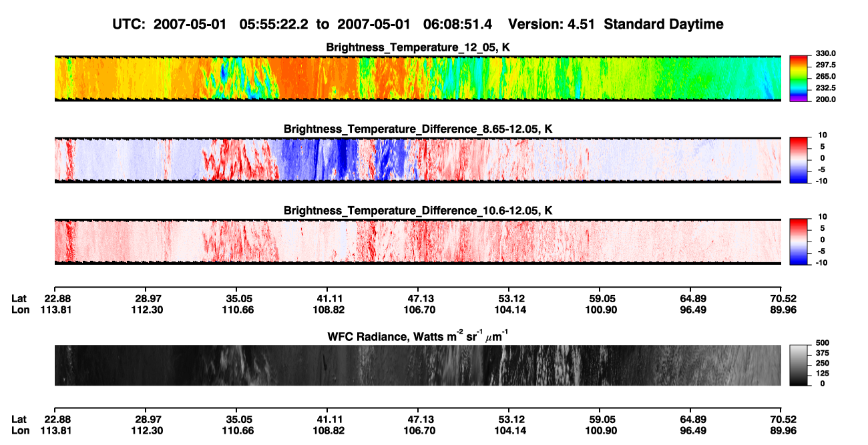Viewport: 868px width, 445px height.
Task: Click the Brightness_Temperature_12_05 image strip
Action: click(x=417, y=79)
